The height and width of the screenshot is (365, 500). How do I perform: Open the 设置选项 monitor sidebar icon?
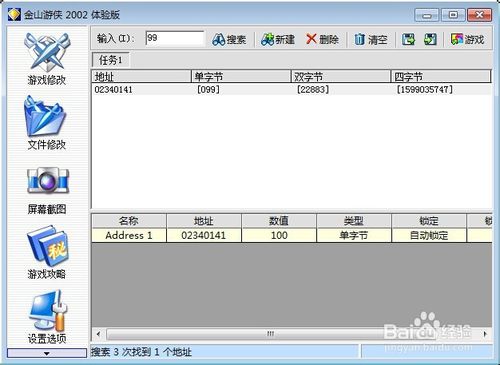(47, 317)
